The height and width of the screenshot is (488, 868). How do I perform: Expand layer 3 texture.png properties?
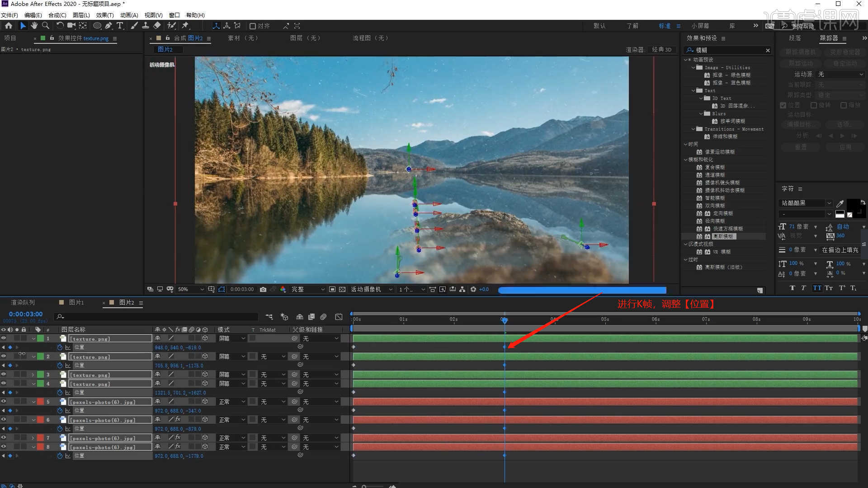tap(33, 375)
